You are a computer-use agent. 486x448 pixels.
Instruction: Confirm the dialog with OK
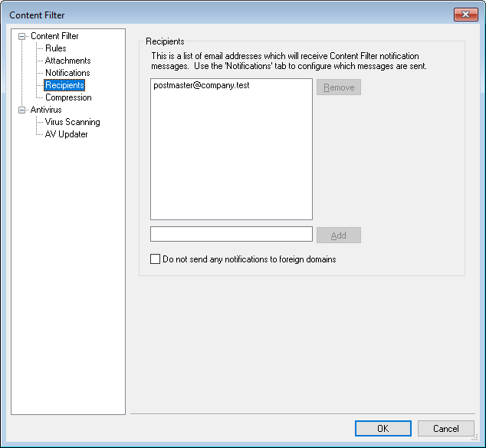click(383, 429)
